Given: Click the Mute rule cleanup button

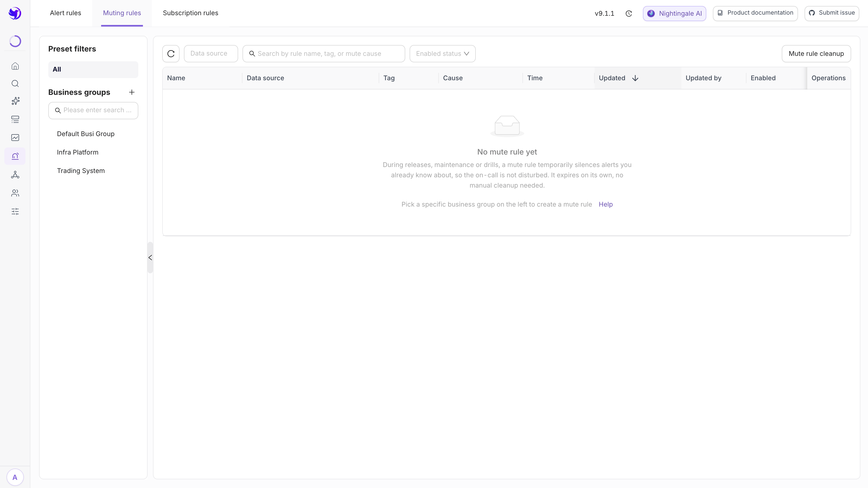Looking at the screenshot, I should [x=816, y=54].
